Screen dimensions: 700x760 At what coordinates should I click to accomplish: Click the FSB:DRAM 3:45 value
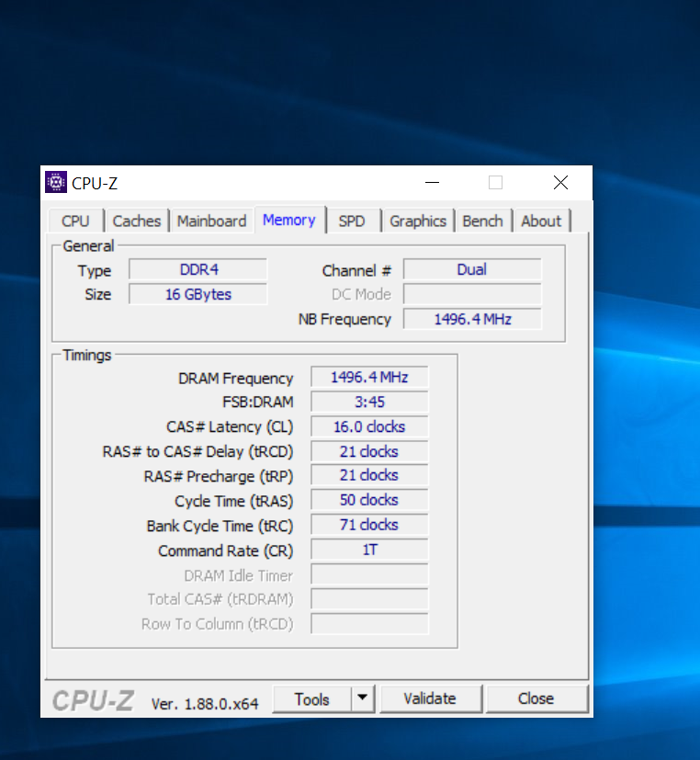tap(369, 402)
